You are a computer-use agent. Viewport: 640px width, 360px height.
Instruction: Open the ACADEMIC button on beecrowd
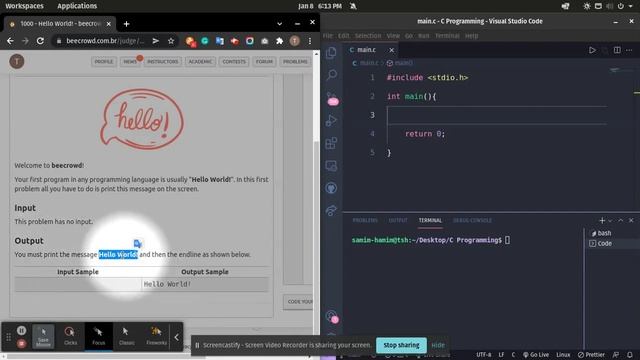click(x=200, y=62)
